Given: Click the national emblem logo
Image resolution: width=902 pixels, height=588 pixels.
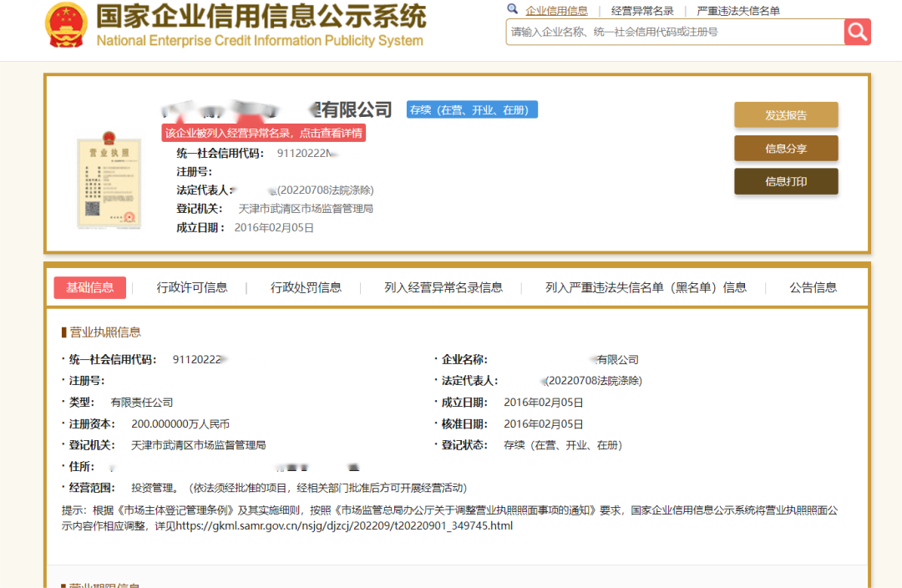Looking at the screenshot, I should [68, 25].
